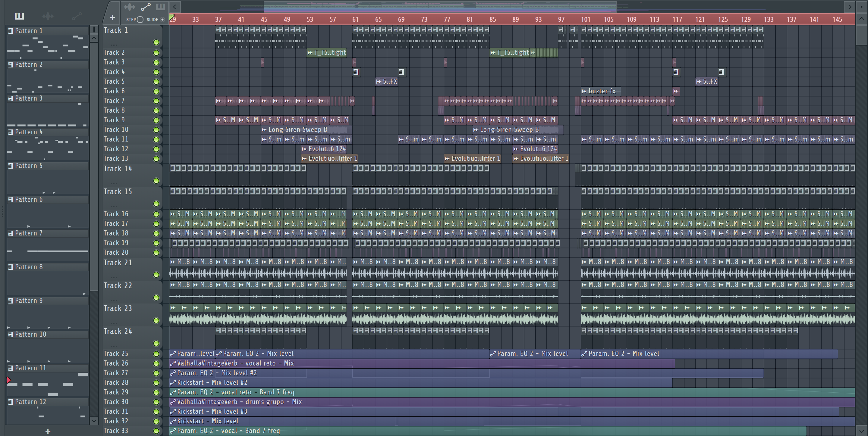Click picker panel scroll-up arrow
This screenshot has width=868, height=436.
click(x=94, y=38)
